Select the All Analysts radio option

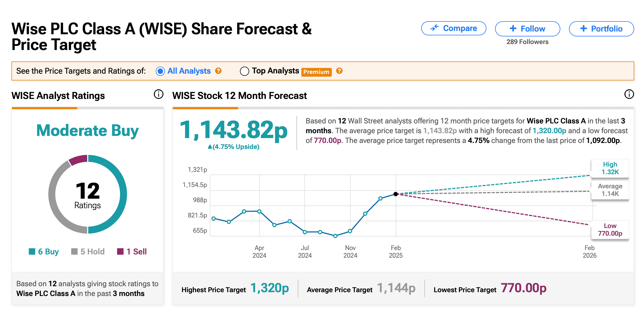160,71
